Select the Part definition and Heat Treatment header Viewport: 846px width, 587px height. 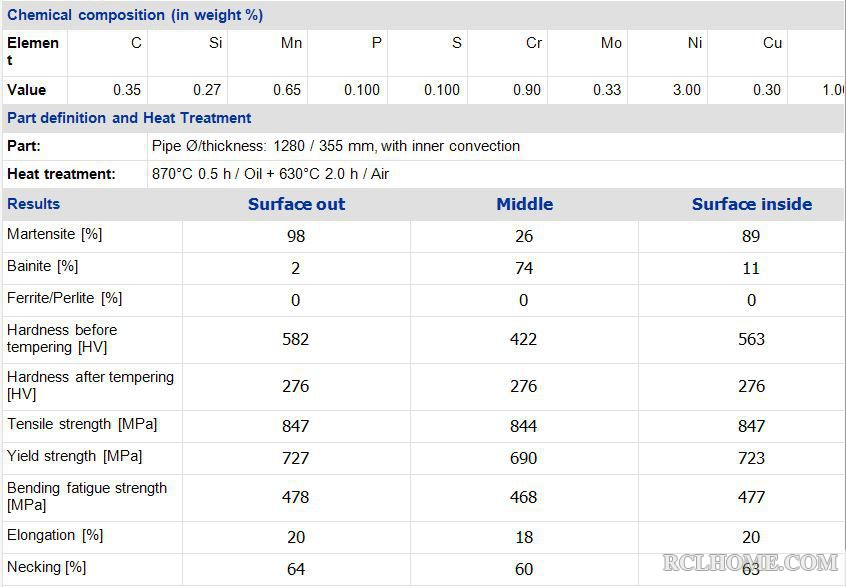click(x=129, y=118)
